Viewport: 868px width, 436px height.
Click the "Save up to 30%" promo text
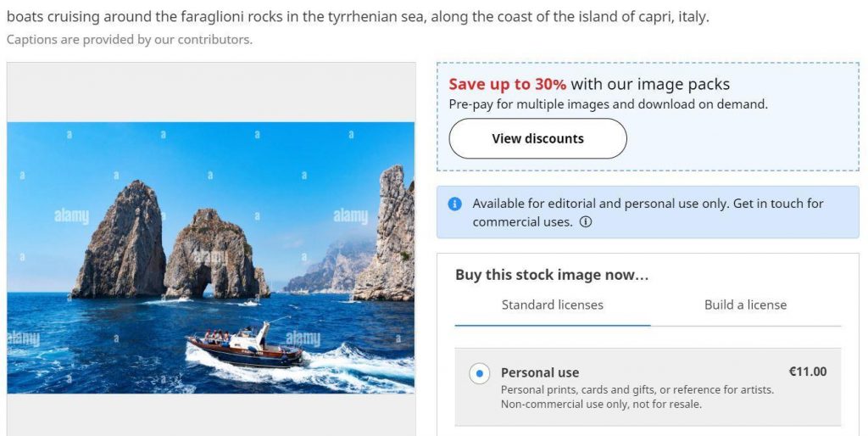(507, 84)
